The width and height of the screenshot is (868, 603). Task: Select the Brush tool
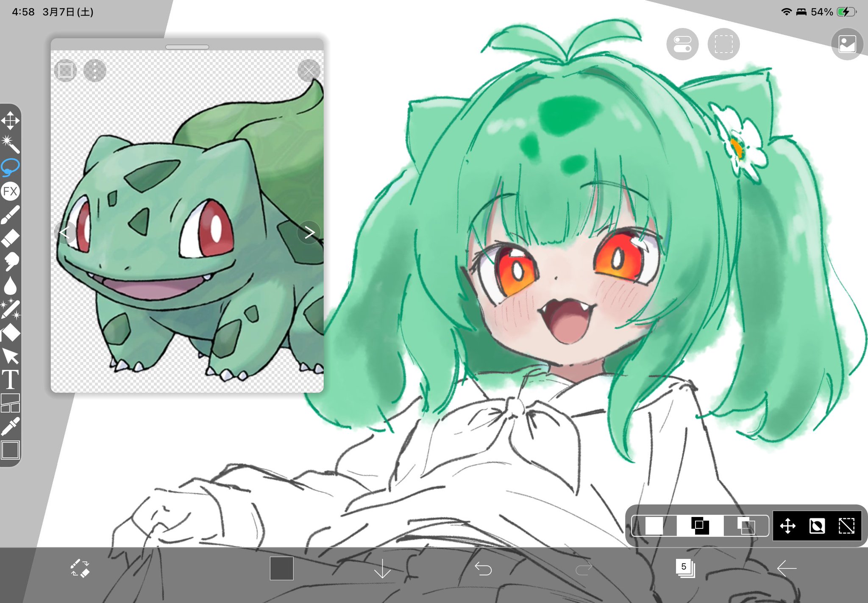10,214
